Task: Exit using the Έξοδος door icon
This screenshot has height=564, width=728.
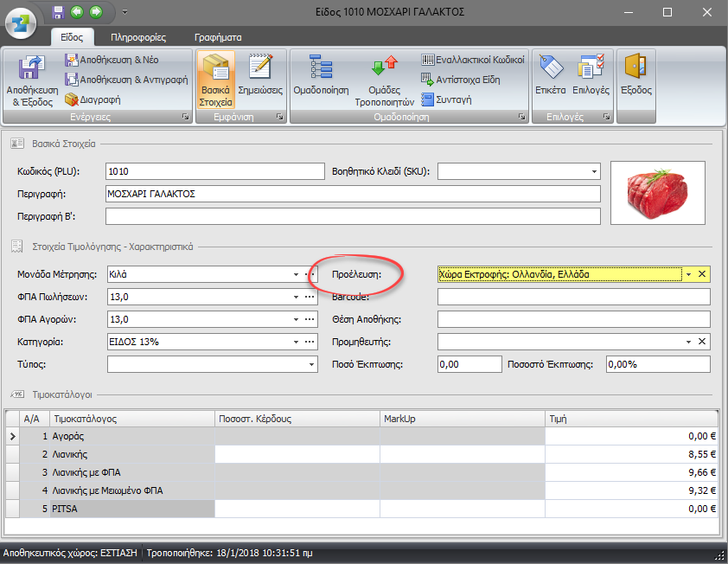Action: click(x=635, y=74)
